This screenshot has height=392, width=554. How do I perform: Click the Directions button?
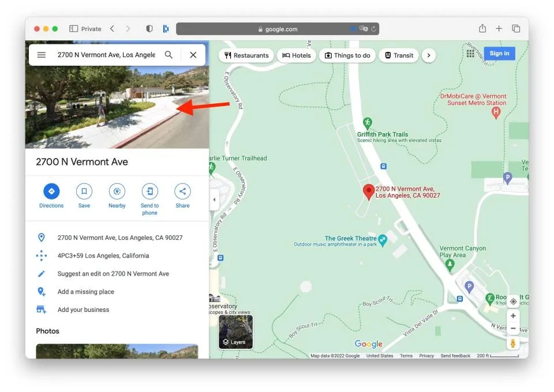51,192
